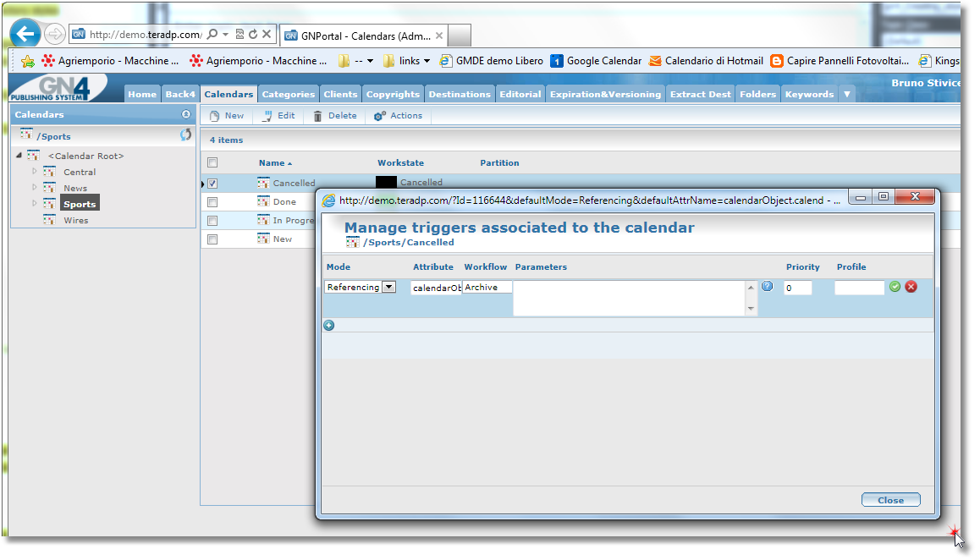Select Central in the calendar tree
This screenshot has width=980, height=560.
[x=80, y=172]
